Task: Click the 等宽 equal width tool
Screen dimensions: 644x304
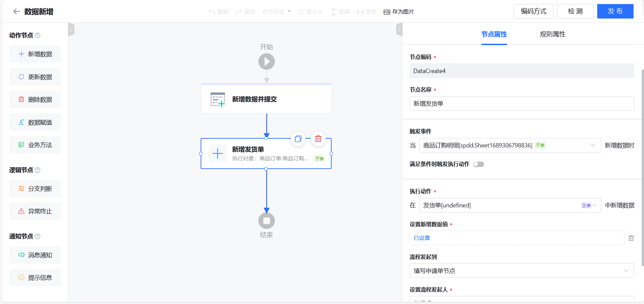Action: (367, 12)
